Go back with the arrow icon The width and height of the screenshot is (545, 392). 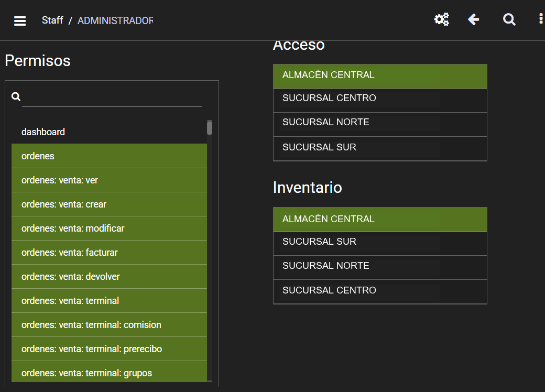473,19
